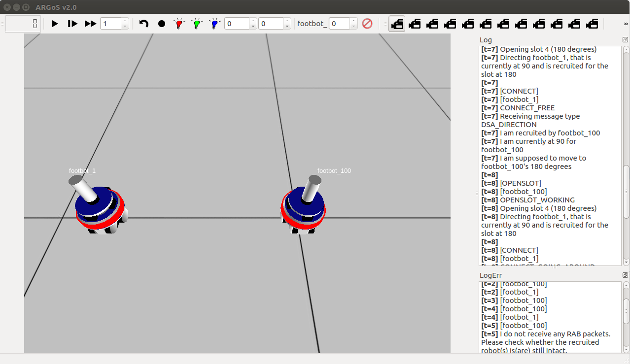Toggle the blue light bulb icon
This screenshot has width=630, height=364.
214,24
